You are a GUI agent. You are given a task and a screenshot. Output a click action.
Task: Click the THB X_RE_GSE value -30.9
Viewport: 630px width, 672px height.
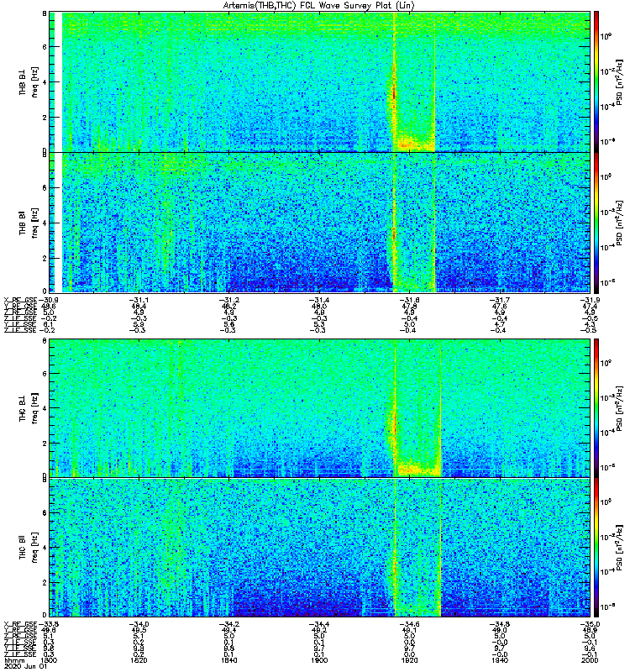[49, 300]
